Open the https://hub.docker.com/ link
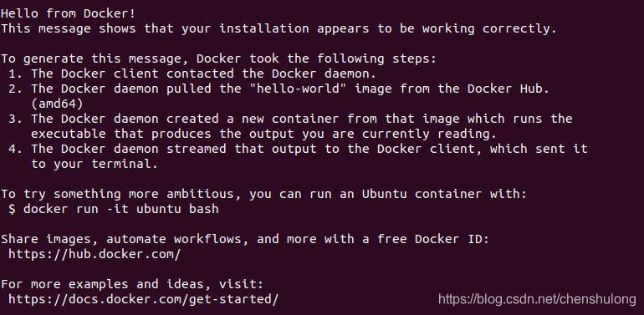The image size is (644, 315). (95, 254)
